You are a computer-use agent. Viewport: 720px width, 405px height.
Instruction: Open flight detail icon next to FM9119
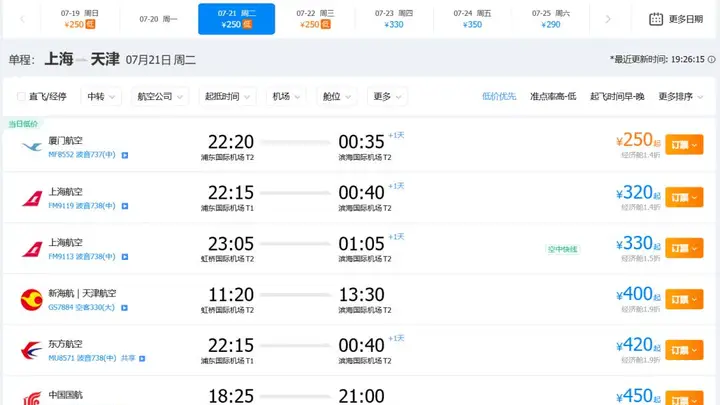pos(125,206)
